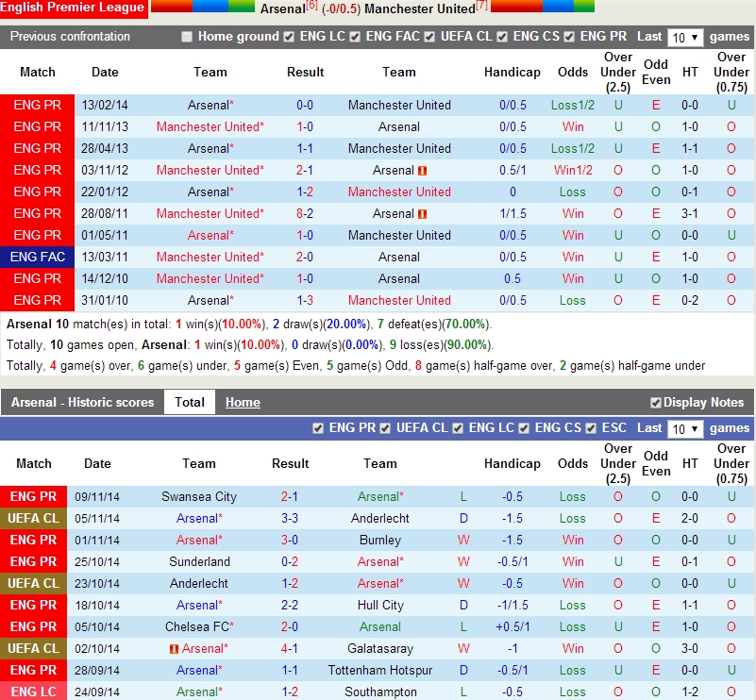This screenshot has width=756, height=700.
Task: Click red card icon in 28/08/11 row
Action: pyautogui.click(x=422, y=214)
